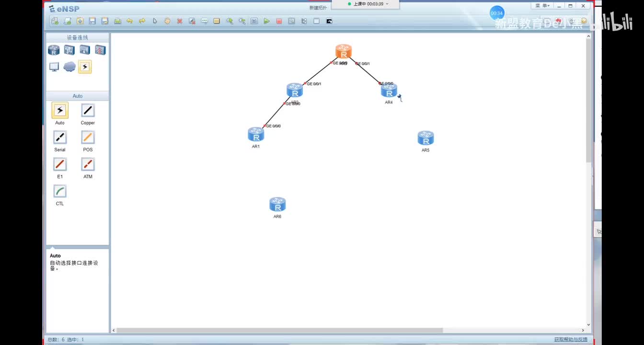Click the AR1 router on canvas
The width and height of the screenshot is (644, 345).
tap(256, 134)
